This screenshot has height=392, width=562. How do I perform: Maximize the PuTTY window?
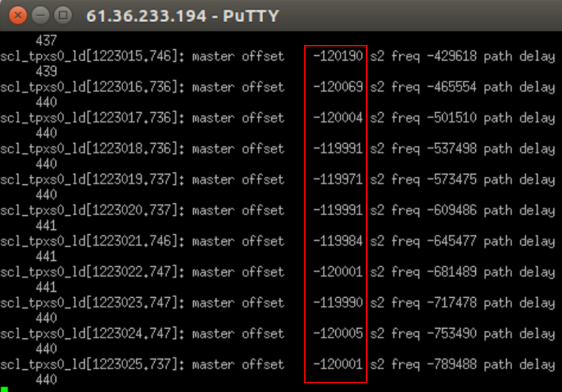[63, 15]
